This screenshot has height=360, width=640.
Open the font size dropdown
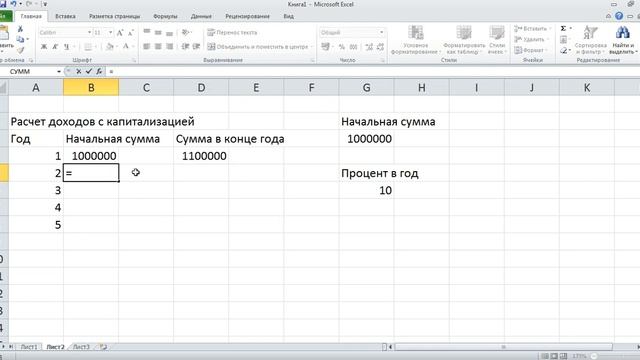110,32
